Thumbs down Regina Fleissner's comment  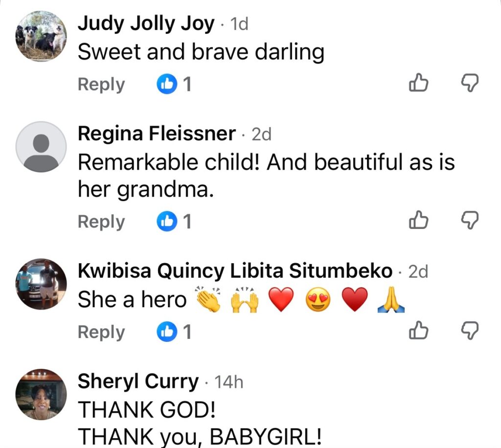(470, 220)
